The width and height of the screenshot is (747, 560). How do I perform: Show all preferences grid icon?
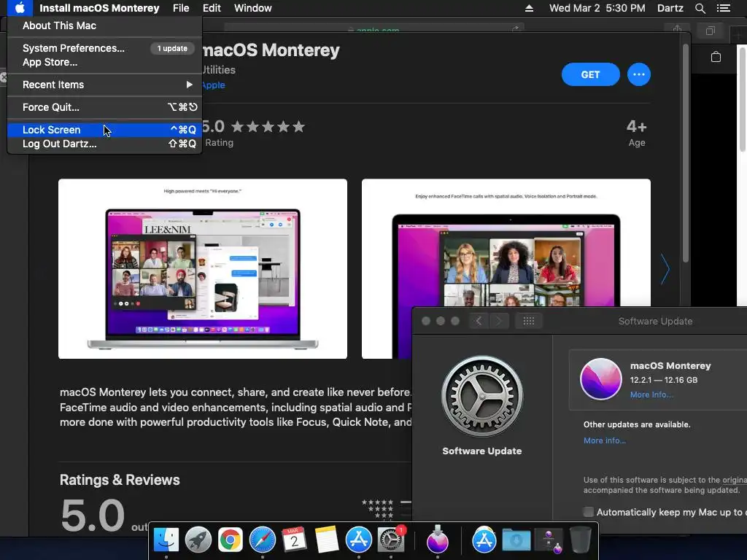click(528, 321)
